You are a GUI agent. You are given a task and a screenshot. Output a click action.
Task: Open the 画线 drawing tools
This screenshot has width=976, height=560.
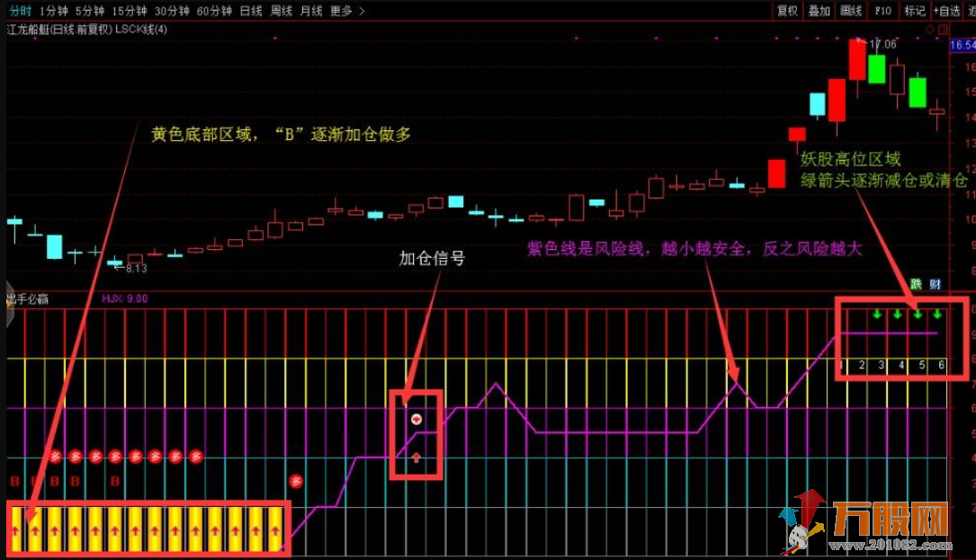[851, 11]
